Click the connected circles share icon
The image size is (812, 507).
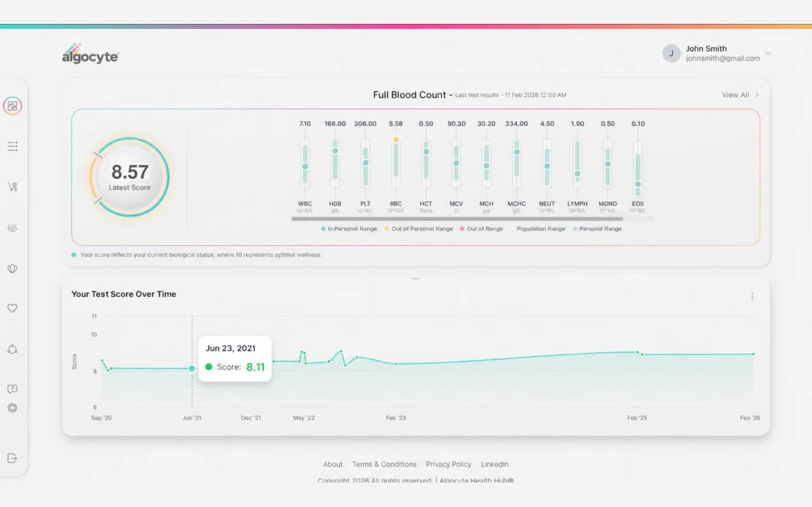point(13,349)
